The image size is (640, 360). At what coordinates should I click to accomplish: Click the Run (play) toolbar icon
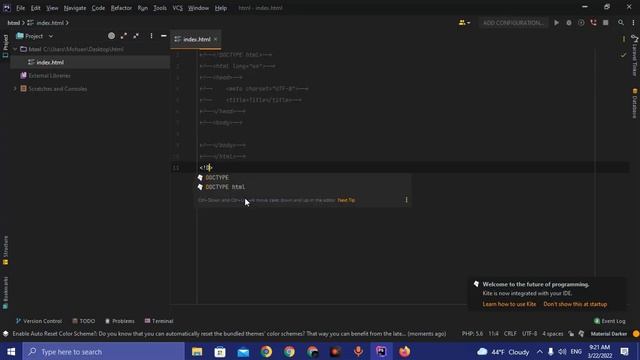pyautogui.click(x=556, y=23)
